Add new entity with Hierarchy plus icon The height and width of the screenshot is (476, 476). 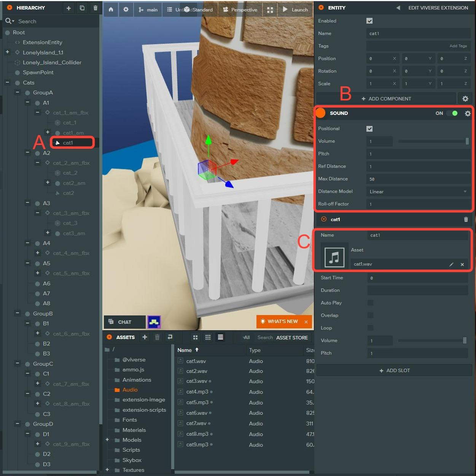[68, 8]
